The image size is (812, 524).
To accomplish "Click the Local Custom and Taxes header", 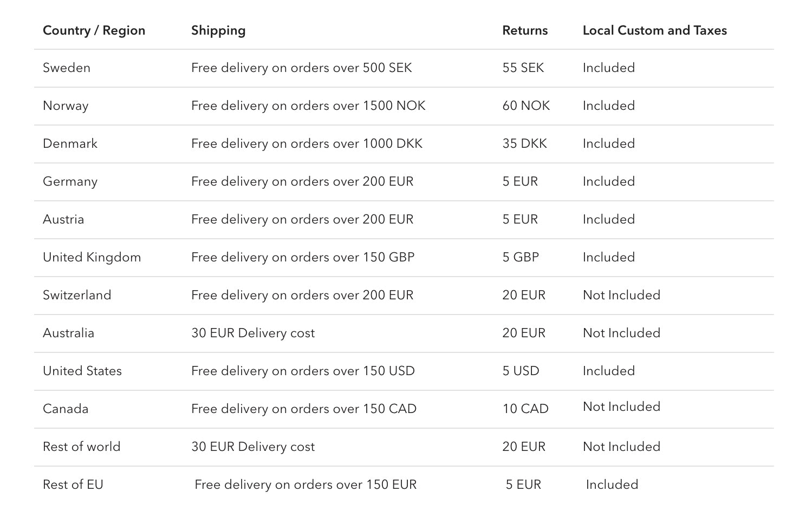I will [x=654, y=30].
